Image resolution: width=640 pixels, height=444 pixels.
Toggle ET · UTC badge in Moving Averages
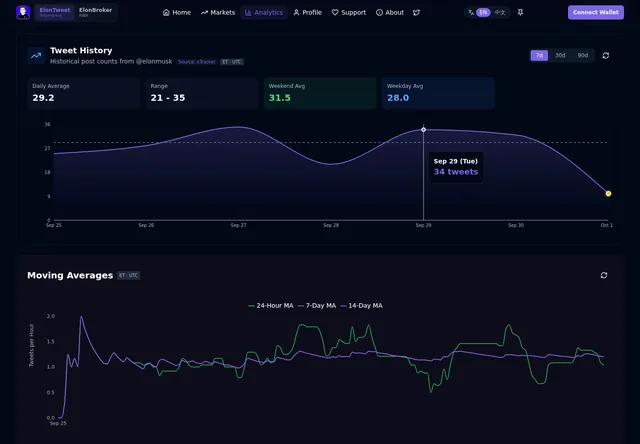129,275
